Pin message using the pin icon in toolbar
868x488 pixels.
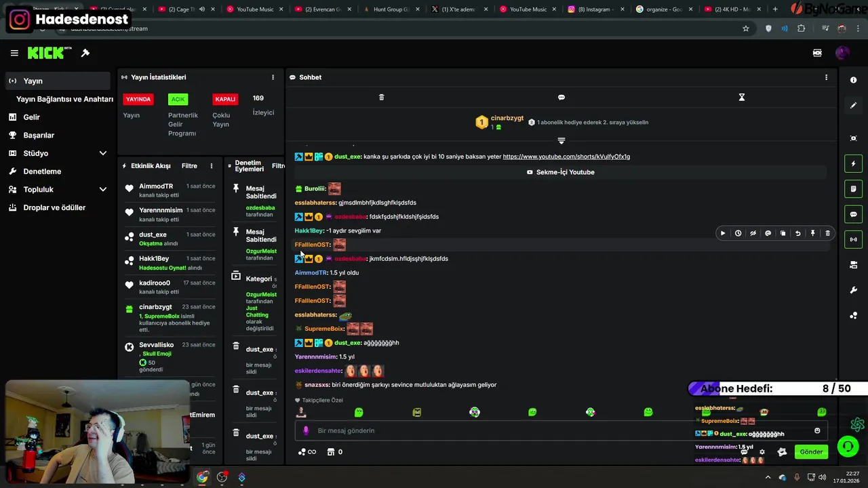pyautogui.click(x=812, y=233)
